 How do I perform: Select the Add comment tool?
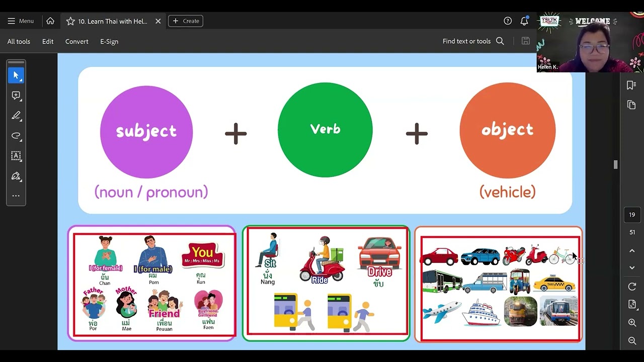[16, 96]
